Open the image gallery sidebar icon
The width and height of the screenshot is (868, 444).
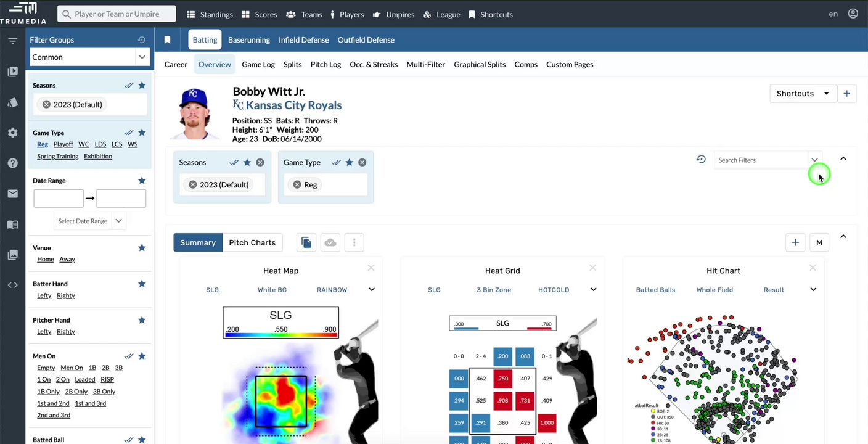pyautogui.click(x=12, y=255)
